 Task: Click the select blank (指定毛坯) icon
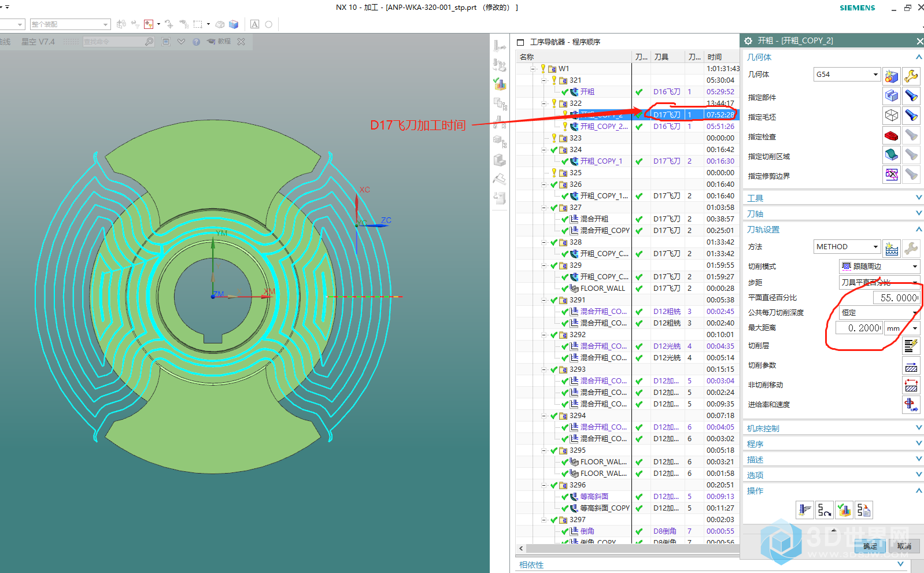(892, 115)
